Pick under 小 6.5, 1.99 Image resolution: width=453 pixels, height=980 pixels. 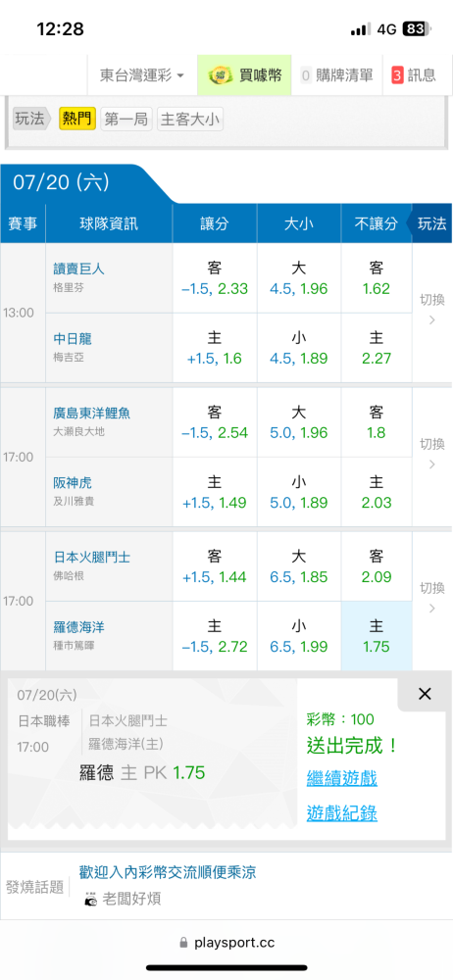click(x=299, y=636)
